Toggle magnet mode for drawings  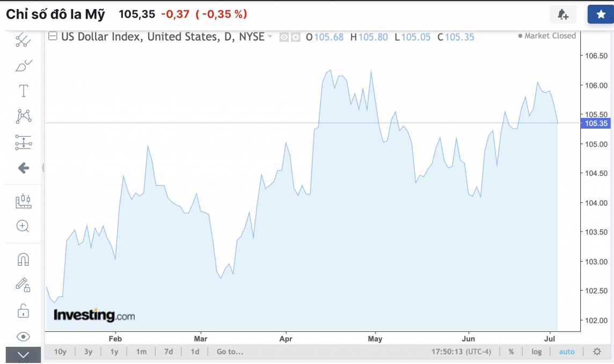[x=23, y=259]
